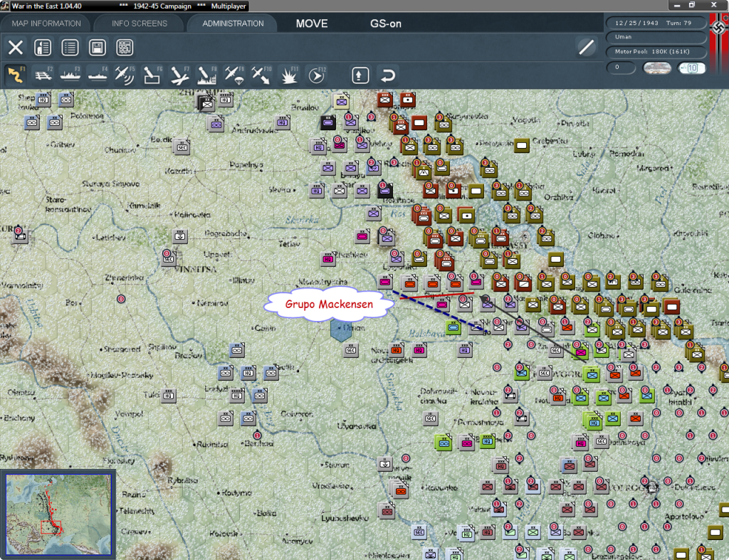This screenshot has width=729, height=560.
Task: Click the German war flag emblem
Action: 719,44
